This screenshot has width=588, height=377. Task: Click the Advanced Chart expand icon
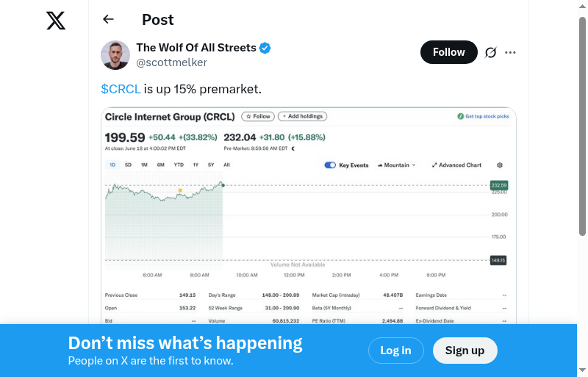coord(435,165)
